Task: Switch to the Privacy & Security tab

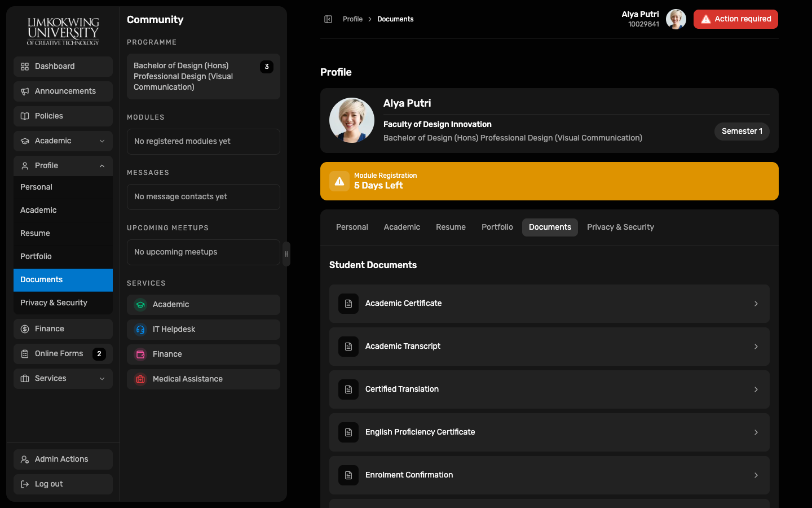Action: pos(620,227)
